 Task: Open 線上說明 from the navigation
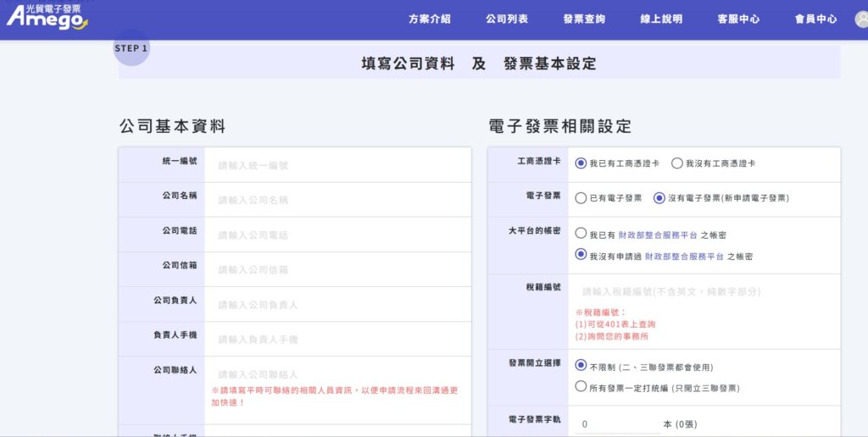(x=661, y=19)
